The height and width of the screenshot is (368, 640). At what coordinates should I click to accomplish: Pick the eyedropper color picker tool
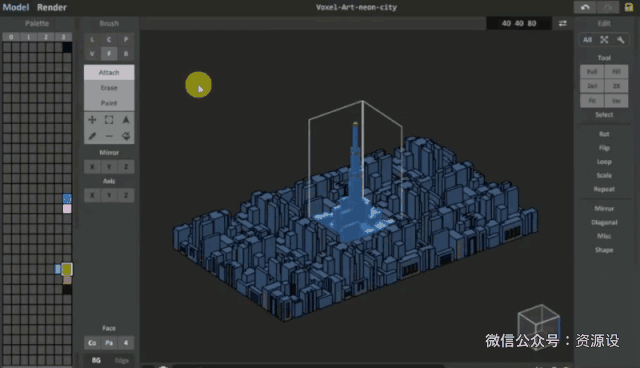(x=92, y=136)
